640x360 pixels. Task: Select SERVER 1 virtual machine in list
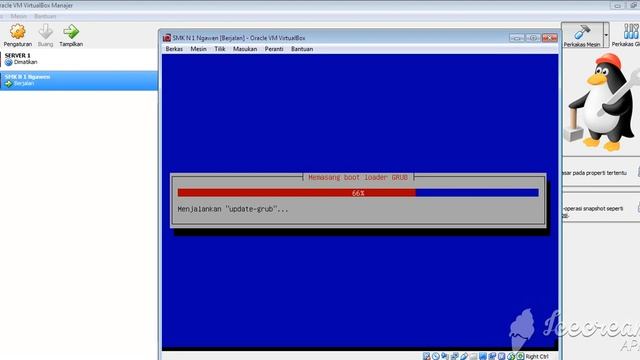pyautogui.click(x=78, y=59)
